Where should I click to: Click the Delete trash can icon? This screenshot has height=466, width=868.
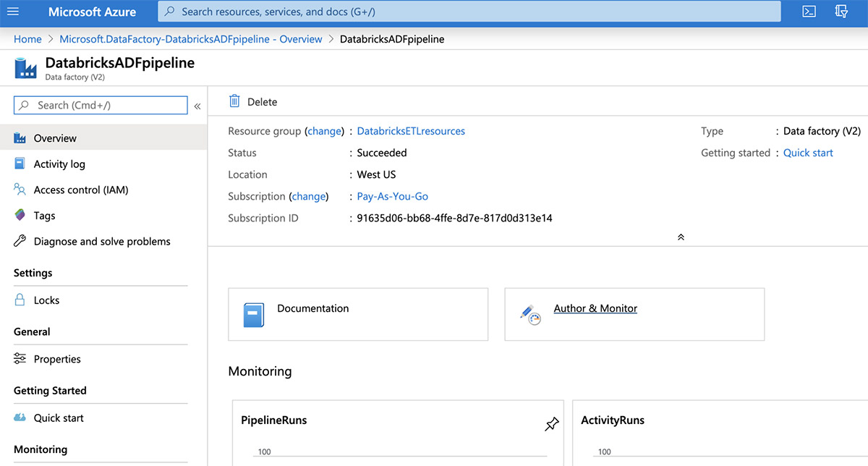[x=234, y=101]
